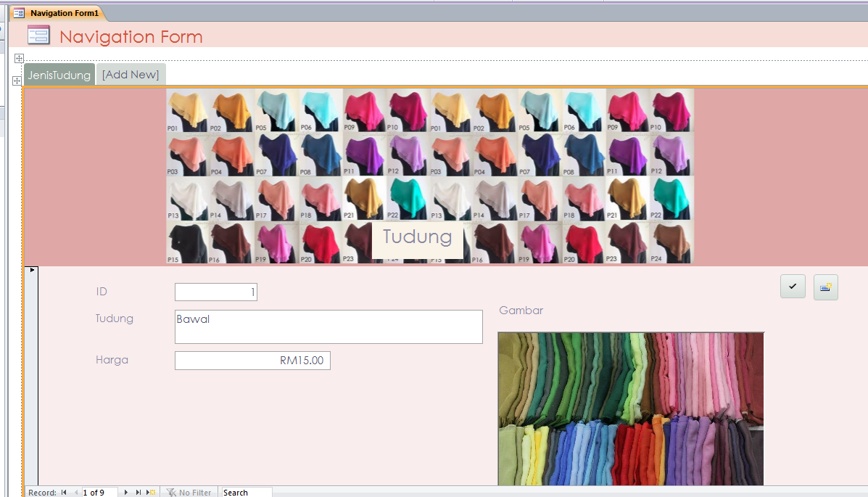Select the [Add New] navigation tab

pos(131,74)
